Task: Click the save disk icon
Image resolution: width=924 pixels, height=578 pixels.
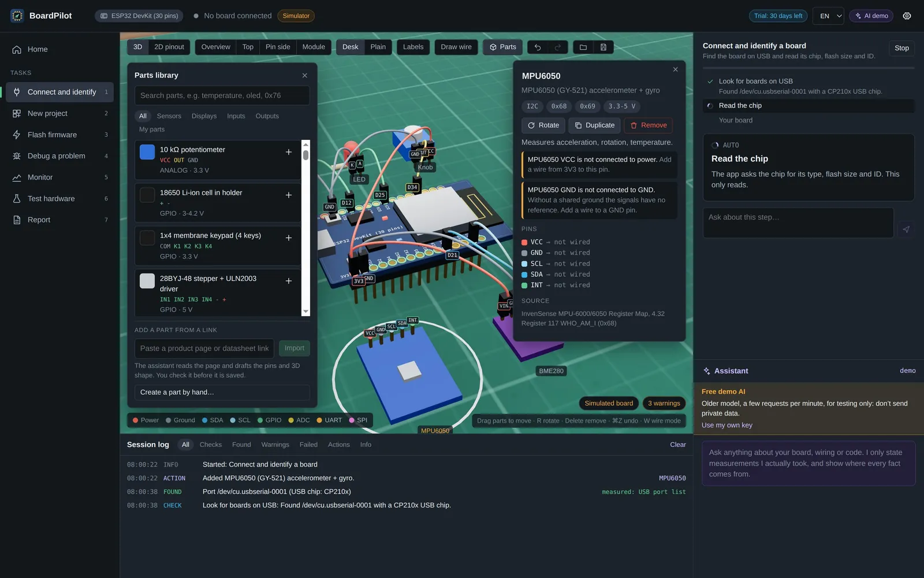Action: coord(603,47)
